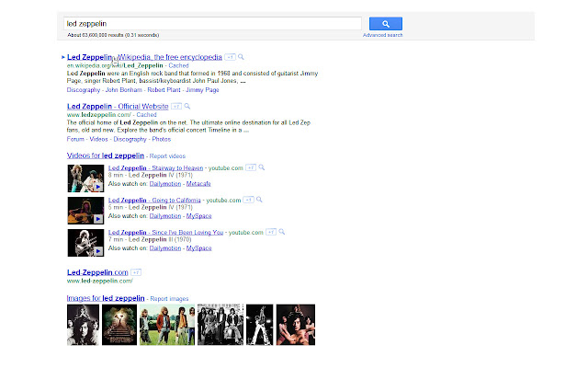Open Dailymotion link under Going to California
This screenshot has width=588, height=368.
tap(165, 216)
